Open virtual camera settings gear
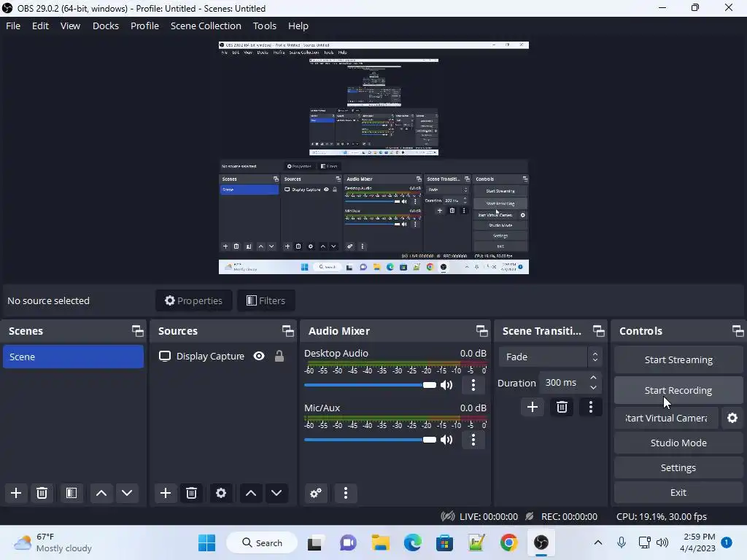 pyautogui.click(x=732, y=418)
